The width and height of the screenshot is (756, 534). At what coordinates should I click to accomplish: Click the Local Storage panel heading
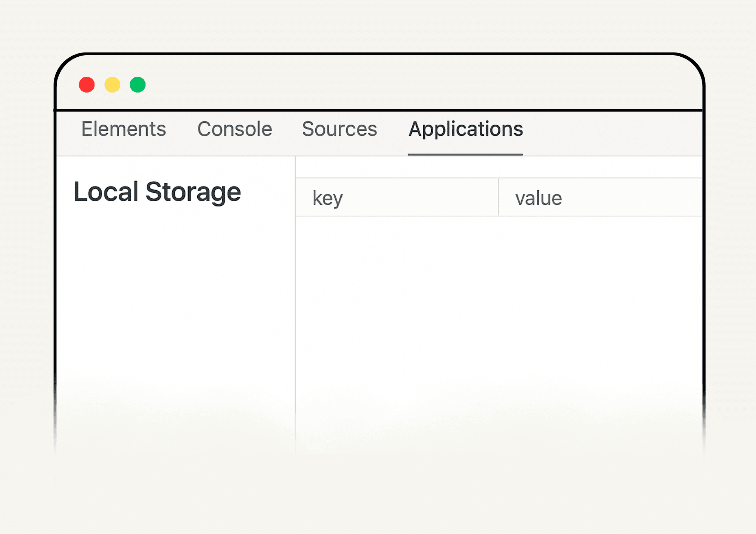click(x=157, y=192)
